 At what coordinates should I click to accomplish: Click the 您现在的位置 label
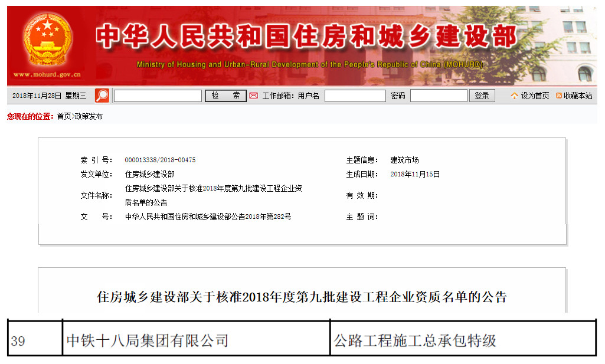[30, 116]
